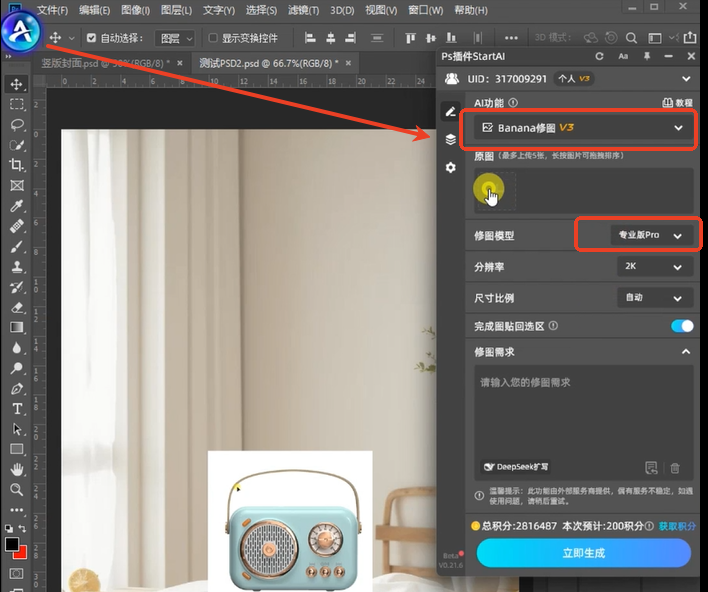Image resolution: width=708 pixels, height=592 pixels.
Task: Open the pencil edit tab in plugin sidebar
Action: [x=450, y=112]
